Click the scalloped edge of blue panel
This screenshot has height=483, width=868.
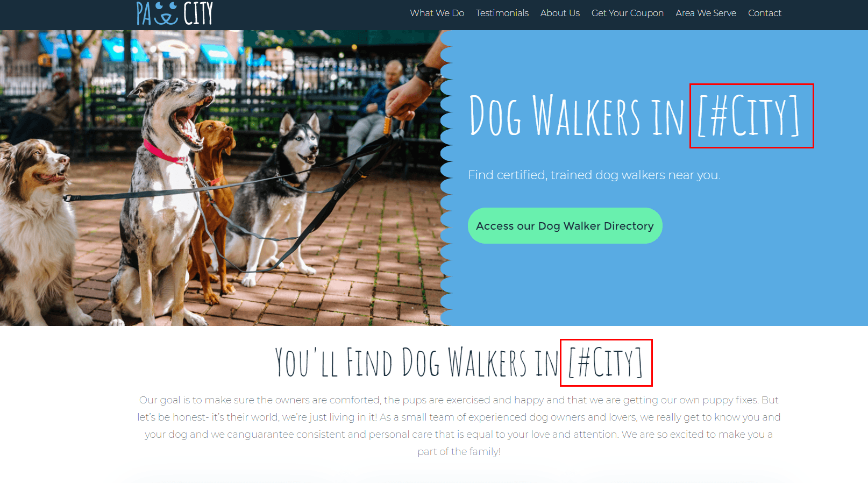pos(447,177)
